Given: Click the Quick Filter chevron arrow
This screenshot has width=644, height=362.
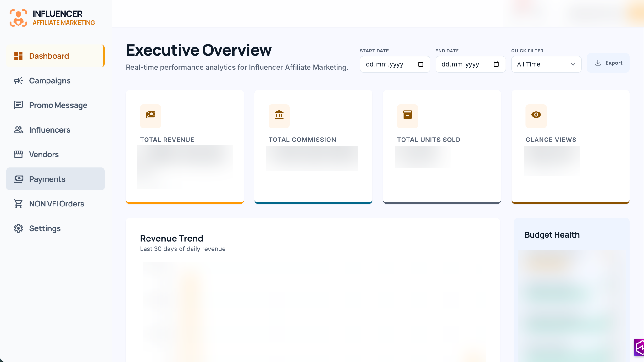Looking at the screenshot, I should [573, 64].
